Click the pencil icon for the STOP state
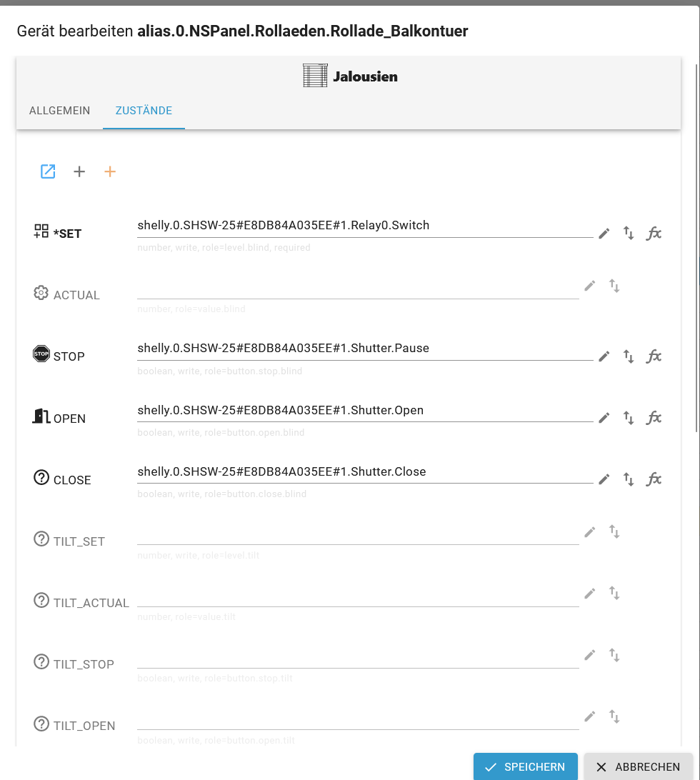This screenshot has height=780, width=700. pyautogui.click(x=604, y=356)
